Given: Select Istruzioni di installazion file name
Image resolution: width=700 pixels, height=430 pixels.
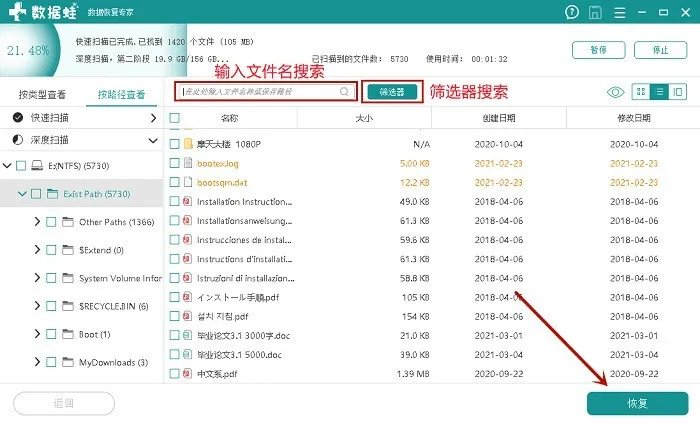Looking at the screenshot, I should coord(246,278).
